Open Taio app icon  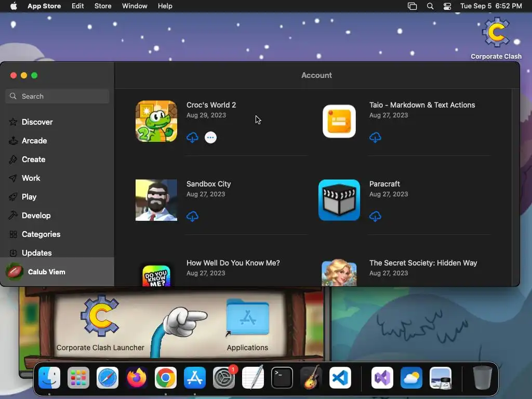[x=339, y=121]
